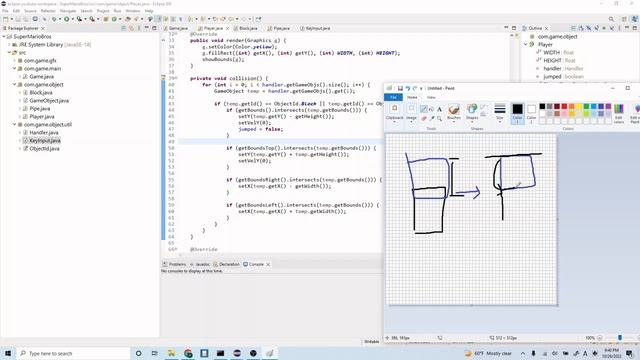The image size is (640, 360).
Task: Click the taskbar search box
Action: pyautogui.click(x=73, y=353)
